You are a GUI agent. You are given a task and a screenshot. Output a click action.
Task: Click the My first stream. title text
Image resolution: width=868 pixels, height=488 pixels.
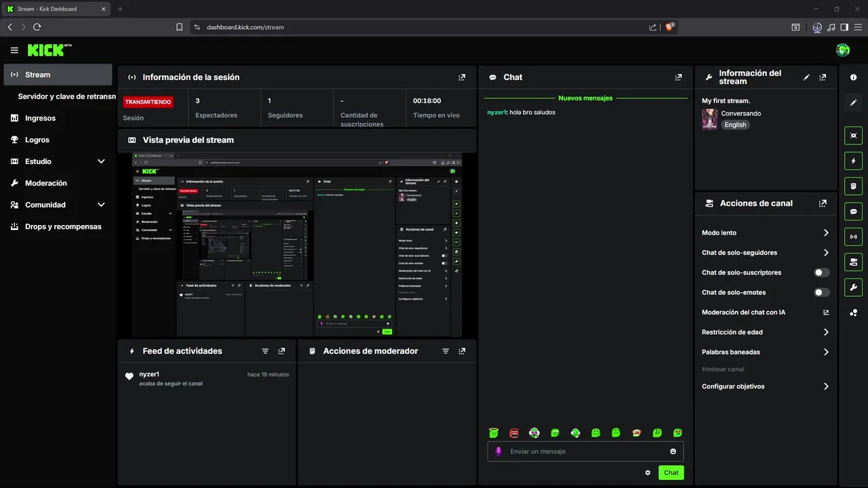[x=726, y=101]
